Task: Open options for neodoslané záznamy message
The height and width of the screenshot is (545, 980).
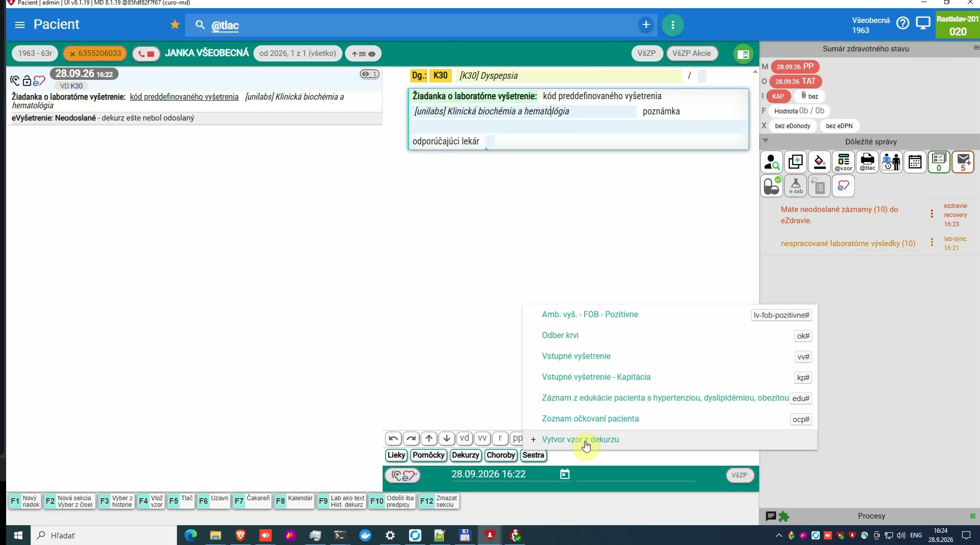Action: click(x=932, y=214)
